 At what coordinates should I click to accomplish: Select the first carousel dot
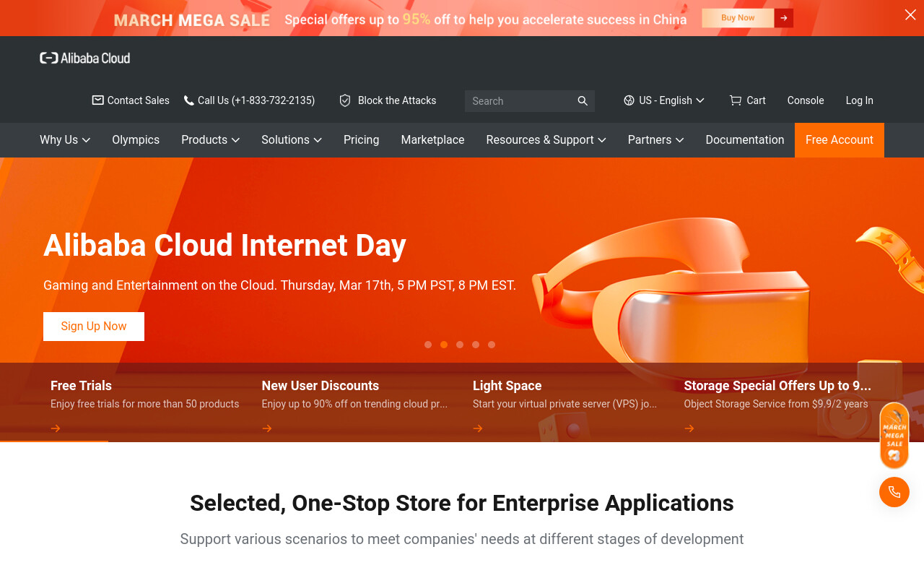[x=428, y=345]
